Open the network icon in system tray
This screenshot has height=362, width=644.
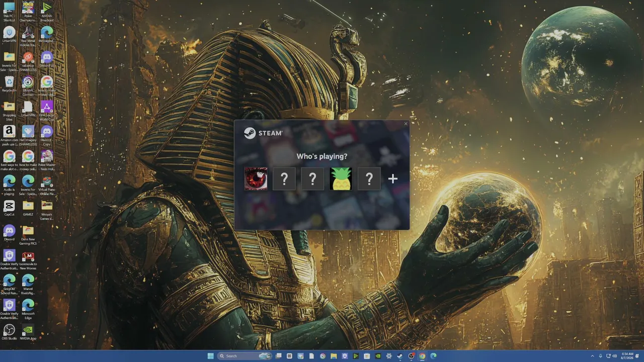pos(608,356)
